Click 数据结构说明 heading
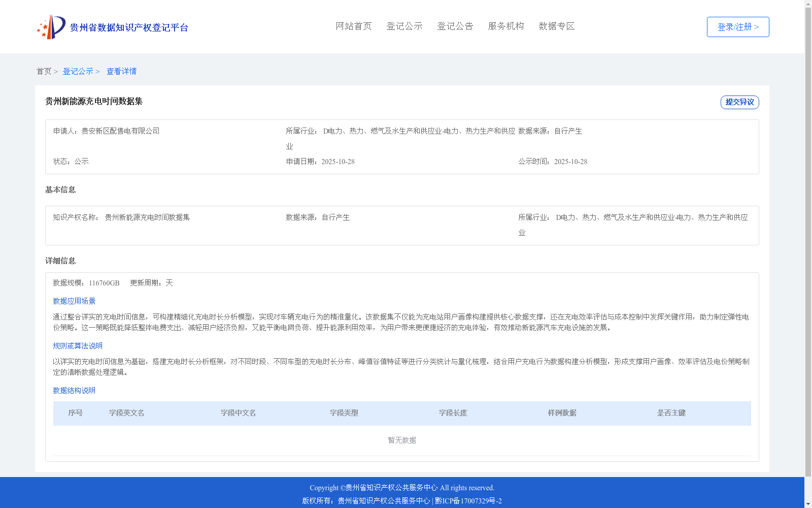 (x=74, y=391)
